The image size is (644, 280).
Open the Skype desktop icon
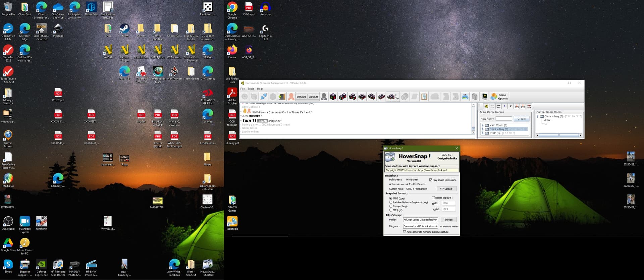coord(8,266)
